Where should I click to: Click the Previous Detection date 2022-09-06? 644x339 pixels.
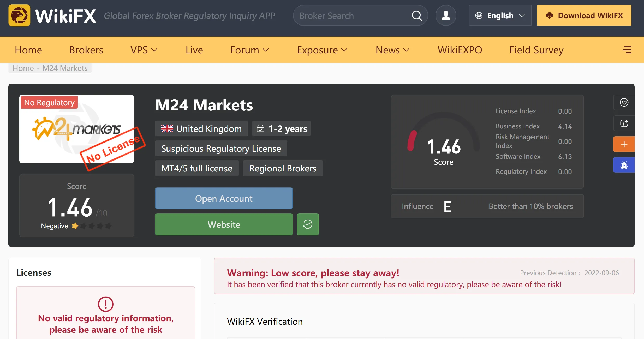pos(601,273)
